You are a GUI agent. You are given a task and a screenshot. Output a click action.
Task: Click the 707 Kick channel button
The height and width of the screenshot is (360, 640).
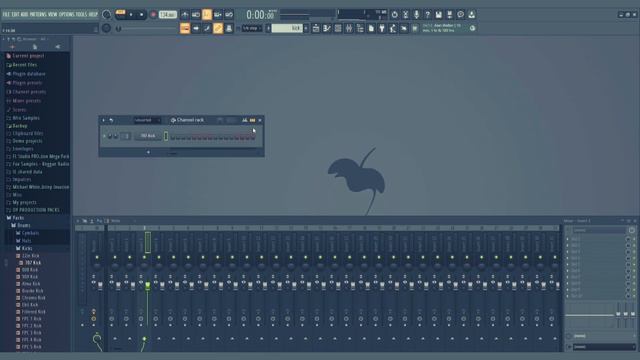click(148, 136)
